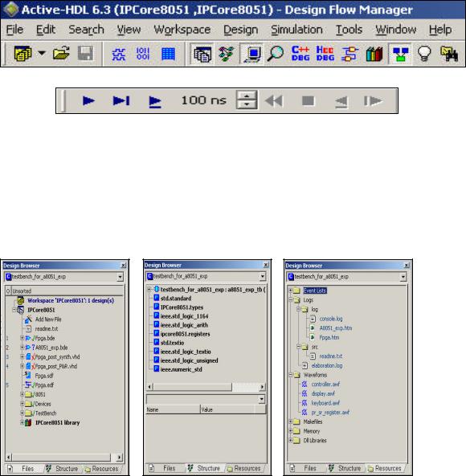
Task: Click the 100 ns time field
Action: (x=204, y=100)
